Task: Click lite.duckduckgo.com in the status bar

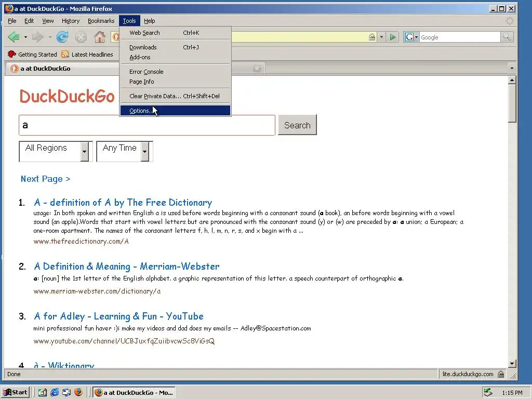Action: pos(468,374)
